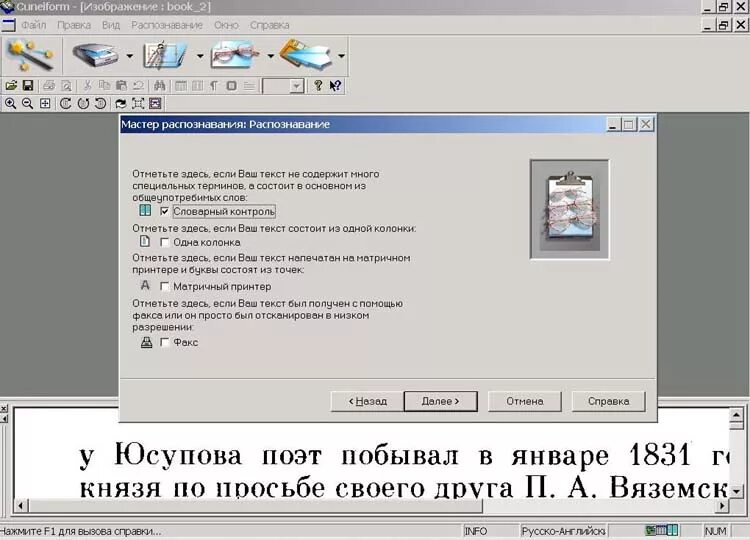Close the wizard dialog with X
Image resolution: width=750 pixels, height=540 pixels.
(646, 124)
